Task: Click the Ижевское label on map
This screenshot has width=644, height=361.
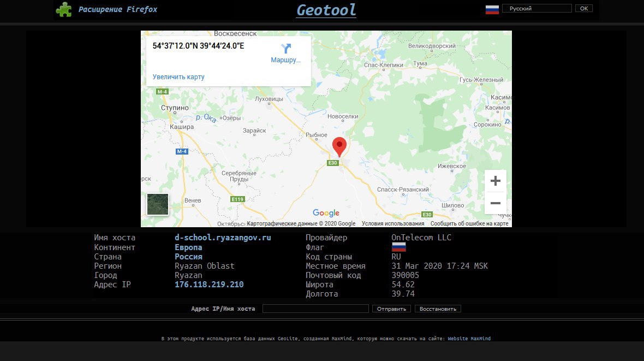Action: [452, 166]
